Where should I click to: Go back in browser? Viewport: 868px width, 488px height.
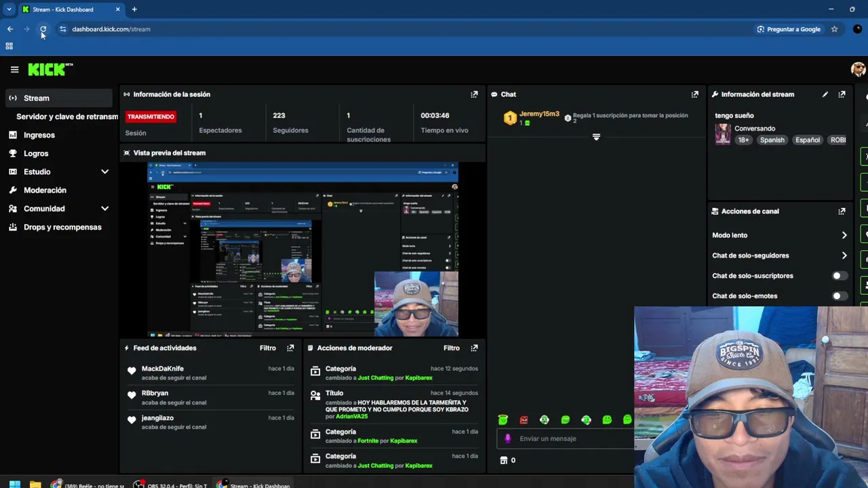10,29
